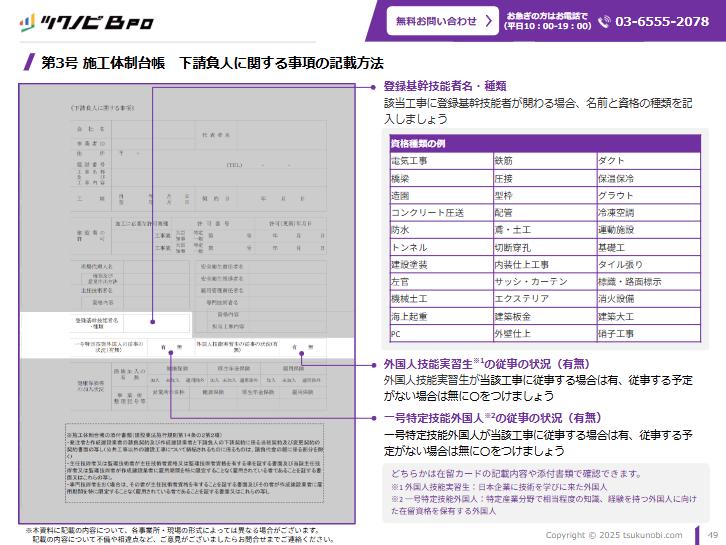The height and width of the screenshot is (545, 726).
Task: Click the cell エクステリア
Action: pyautogui.click(x=545, y=299)
